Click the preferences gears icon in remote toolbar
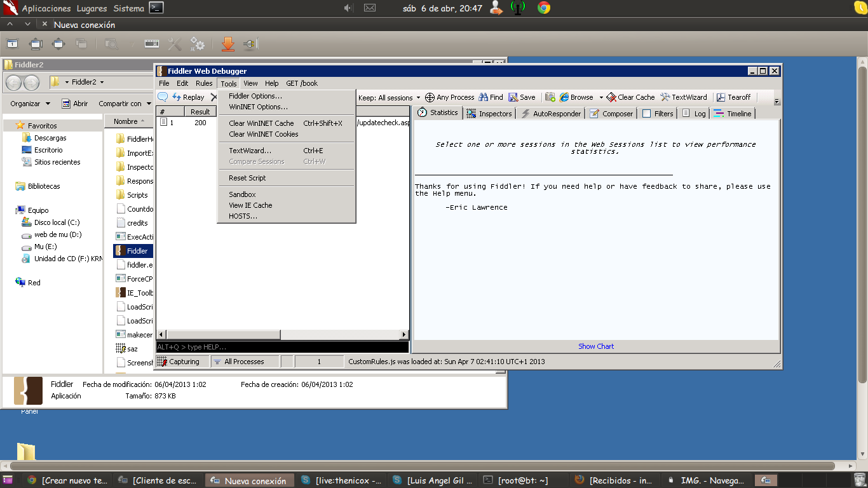 click(198, 44)
